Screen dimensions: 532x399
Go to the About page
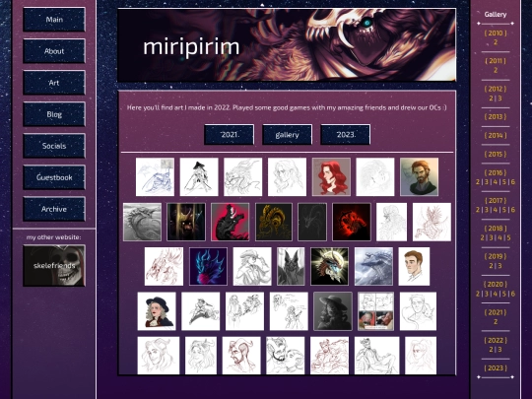54,51
